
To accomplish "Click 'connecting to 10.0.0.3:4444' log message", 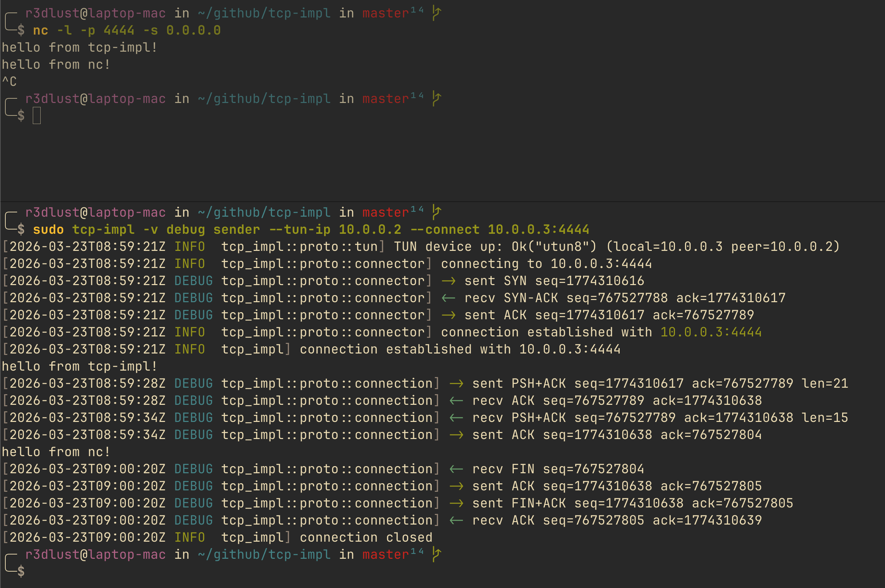I will pos(546,264).
